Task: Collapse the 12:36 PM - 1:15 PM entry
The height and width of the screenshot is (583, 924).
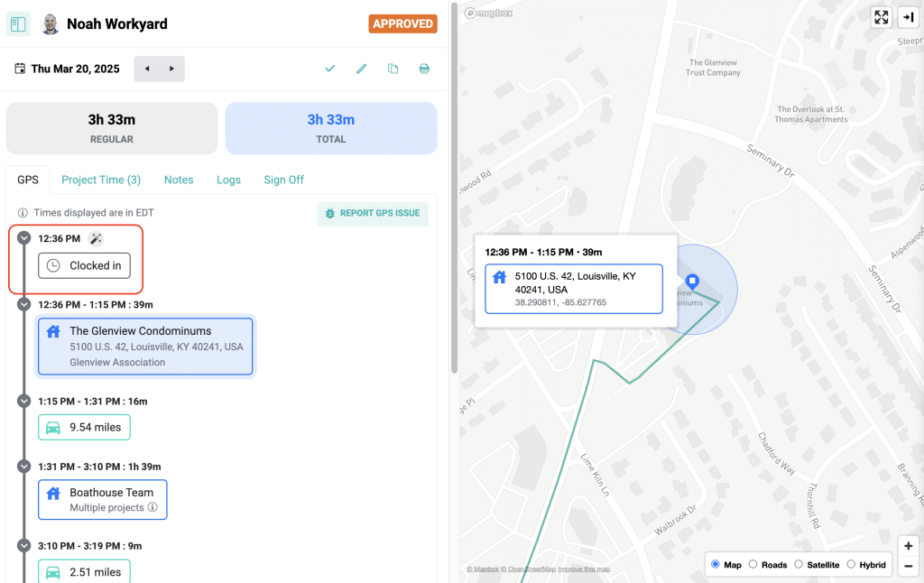Action: point(24,304)
